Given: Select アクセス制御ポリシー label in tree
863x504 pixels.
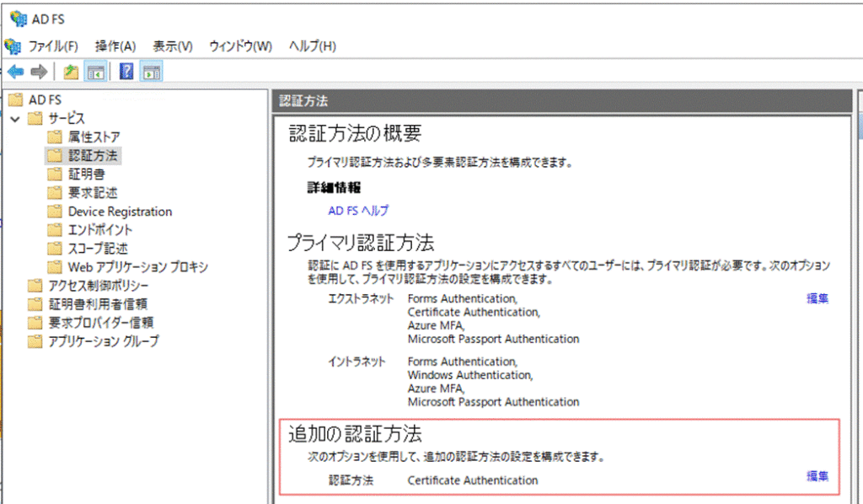Looking at the screenshot, I should tap(99, 285).
